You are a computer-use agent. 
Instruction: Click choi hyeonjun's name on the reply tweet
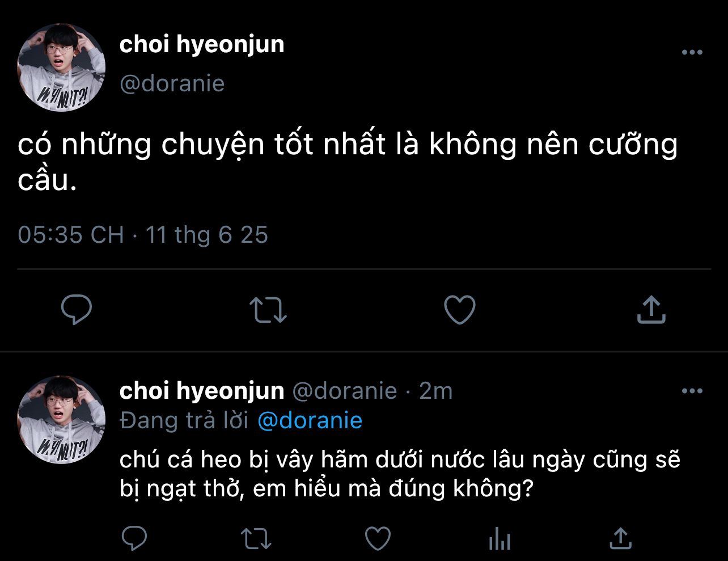click(202, 391)
